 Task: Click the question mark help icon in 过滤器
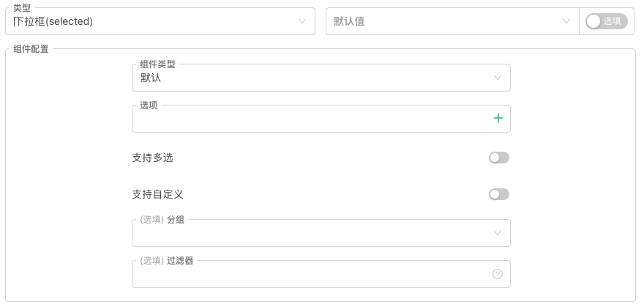point(498,274)
